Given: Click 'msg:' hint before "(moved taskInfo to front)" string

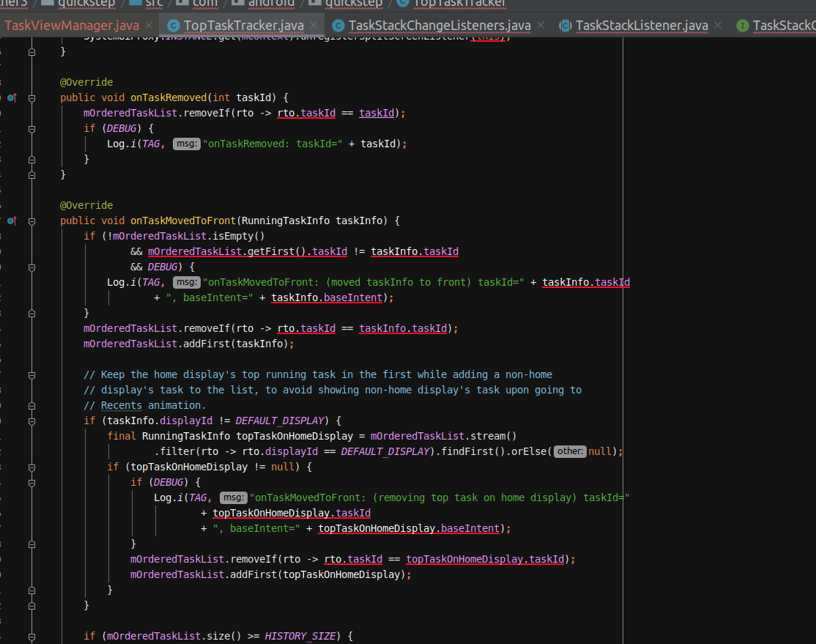Looking at the screenshot, I should click(186, 282).
